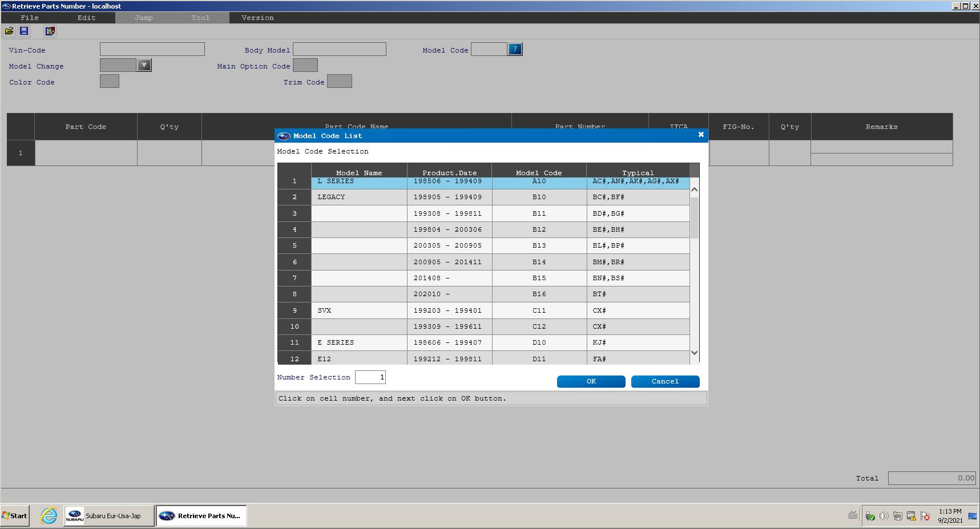Click the Number Selection input box

(x=370, y=377)
